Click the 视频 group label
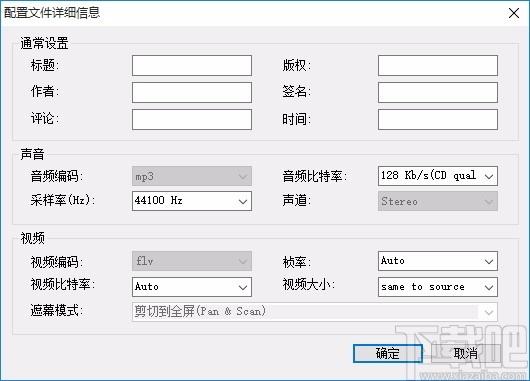The width and height of the screenshot is (530, 381). pyautogui.click(x=32, y=238)
